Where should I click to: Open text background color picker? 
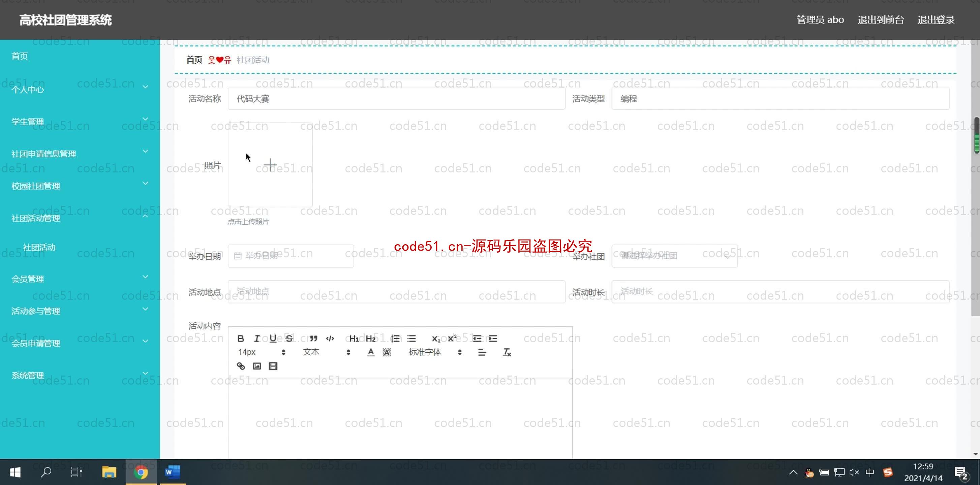click(x=387, y=352)
